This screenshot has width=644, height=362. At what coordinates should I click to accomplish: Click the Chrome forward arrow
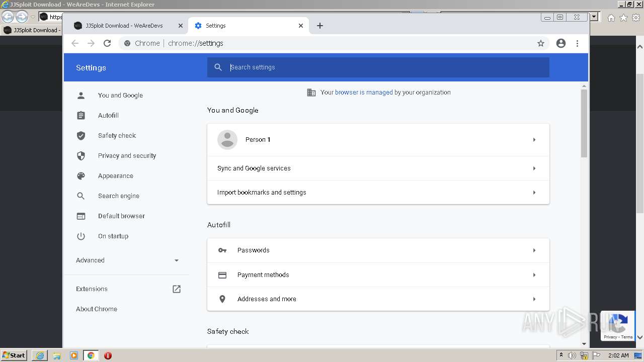point(91,43)
